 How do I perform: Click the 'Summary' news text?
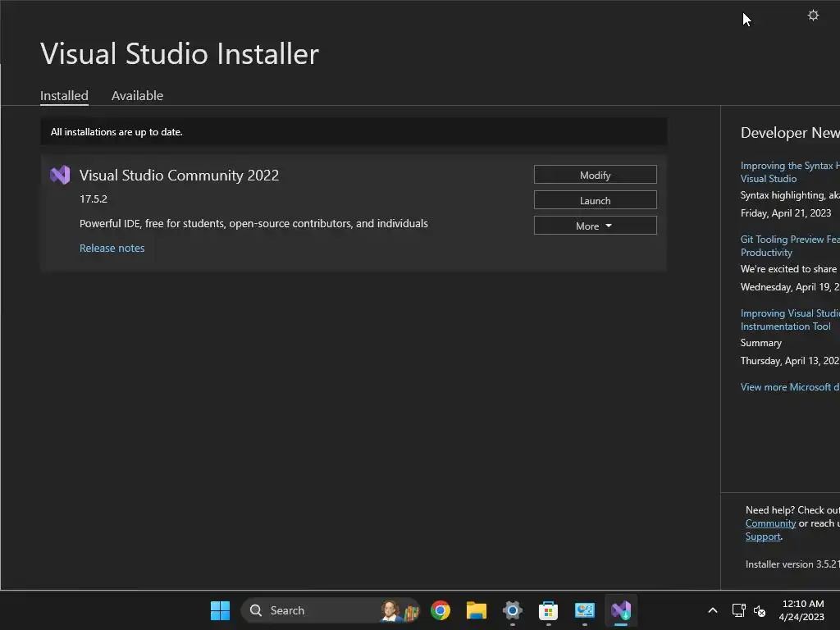click(x=760, y=343)
